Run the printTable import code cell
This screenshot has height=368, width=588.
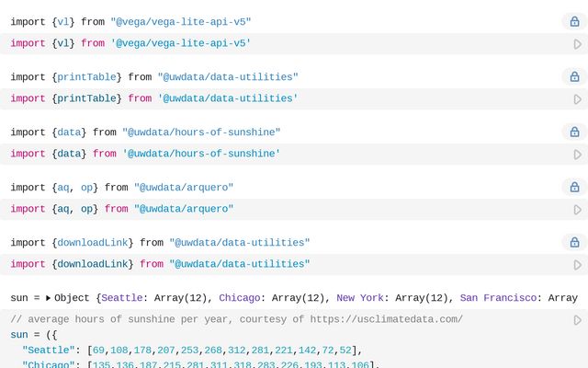(577, 99)
